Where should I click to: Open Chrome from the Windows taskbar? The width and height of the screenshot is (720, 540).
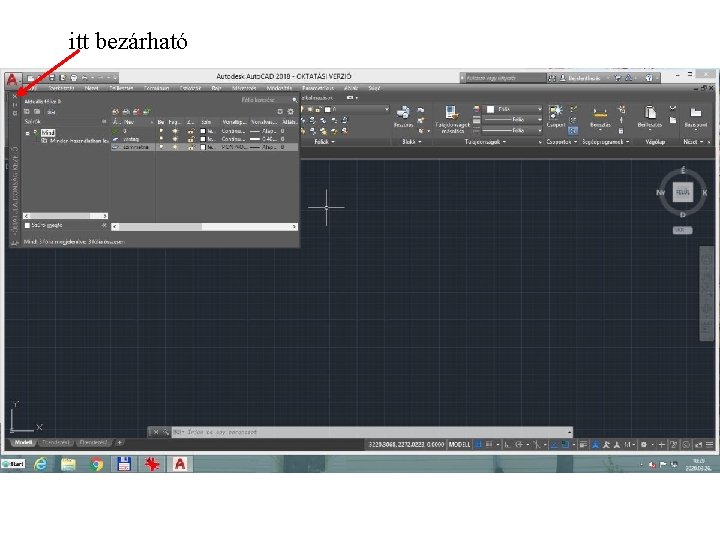pyautogui.click(x=96, y=464)
